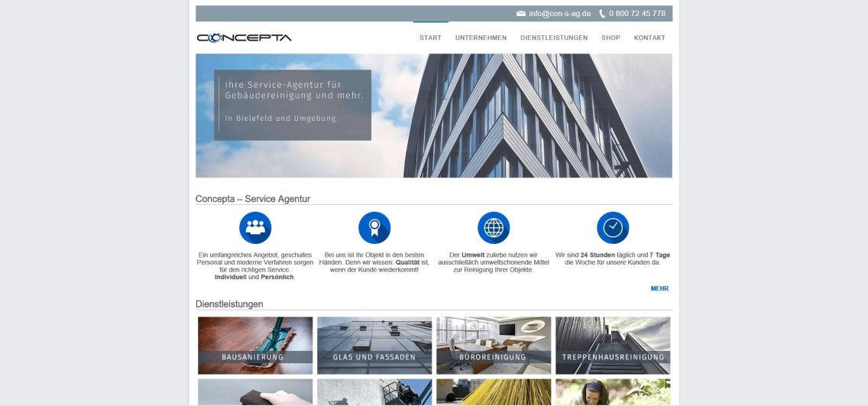Screen dimensions: 868x406
Task: Click the 'Ihre Service-Agentur für Gebäudereinigung' banner text
Action: pyautogui.click(x=294, y=90)
